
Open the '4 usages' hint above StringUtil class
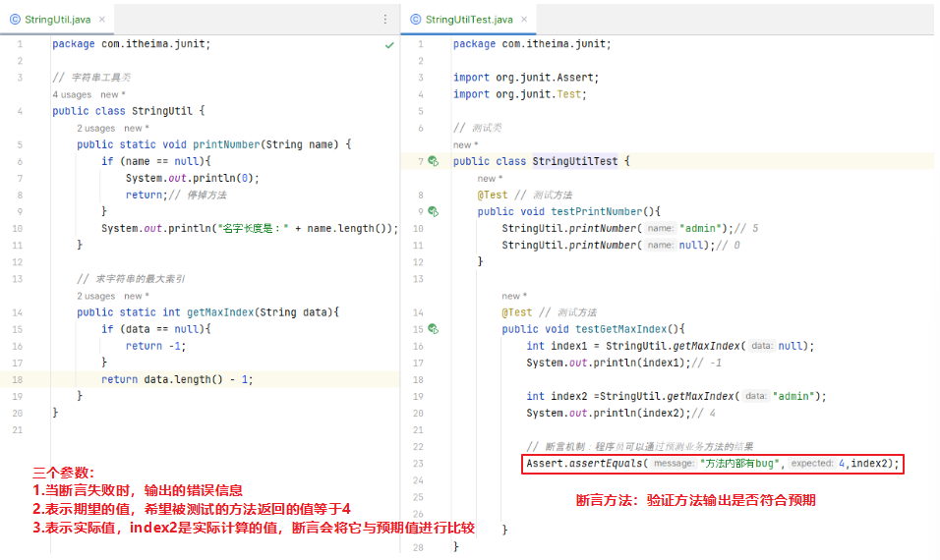click(72, 94)
